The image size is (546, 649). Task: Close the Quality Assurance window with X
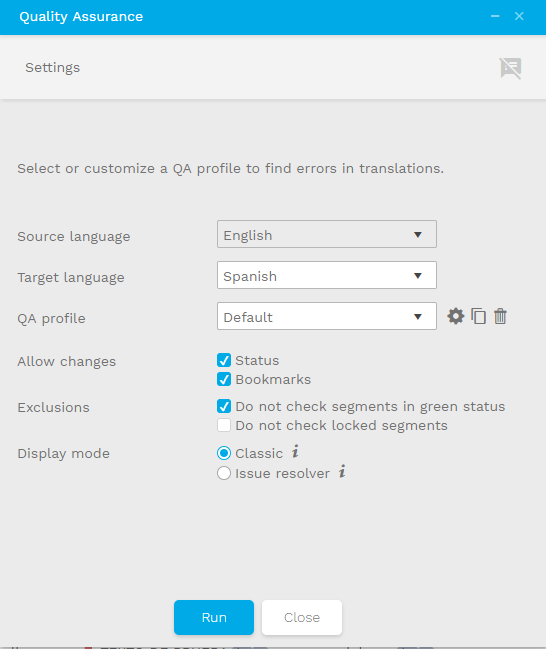tap(519, 16)
